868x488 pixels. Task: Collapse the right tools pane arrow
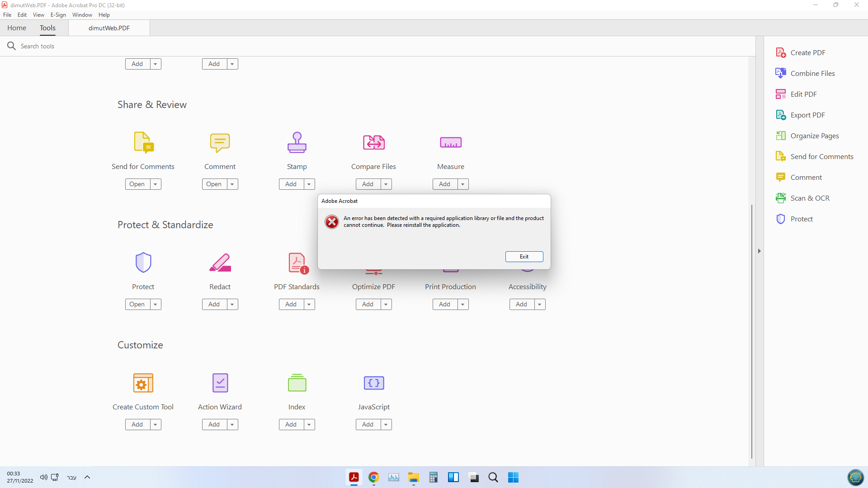pyautogui.click(x=759, y=251)
